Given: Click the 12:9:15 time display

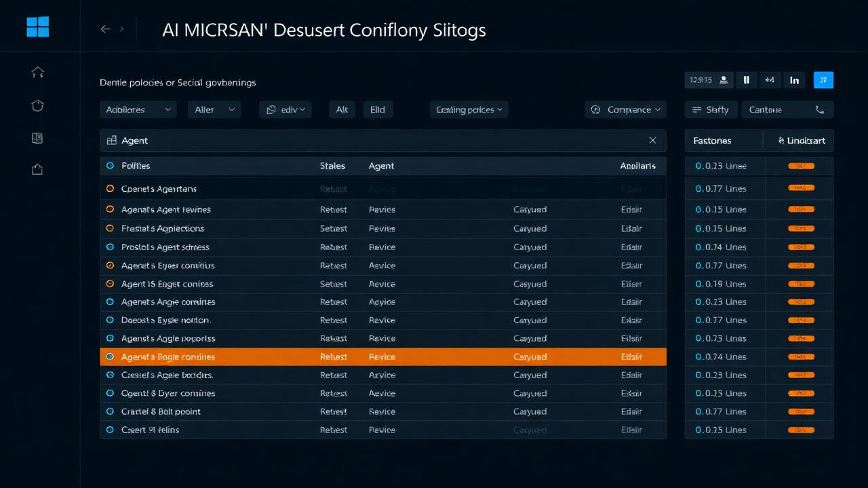Looking at the screenshot, I should (701, 80).
